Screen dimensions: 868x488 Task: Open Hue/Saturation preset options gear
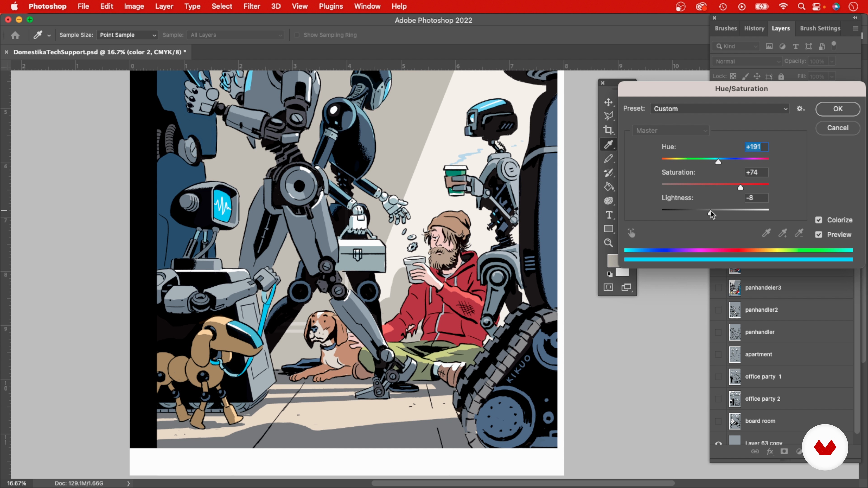tap(801, 109)
